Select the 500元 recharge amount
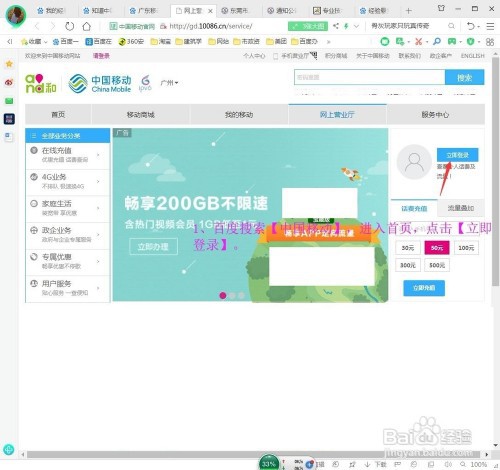Viewport: 500px width, 470px height. click(x=437, y=265)
